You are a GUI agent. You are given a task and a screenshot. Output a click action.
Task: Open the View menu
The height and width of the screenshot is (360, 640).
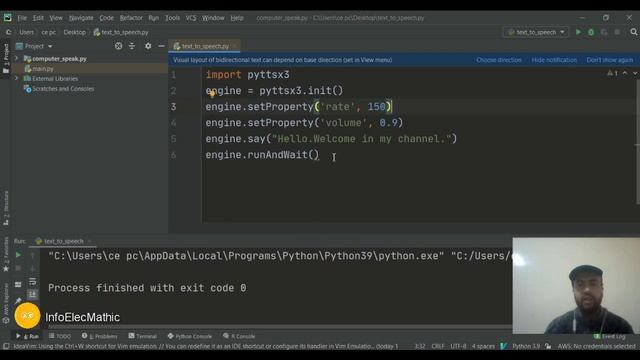coord(56,18)
